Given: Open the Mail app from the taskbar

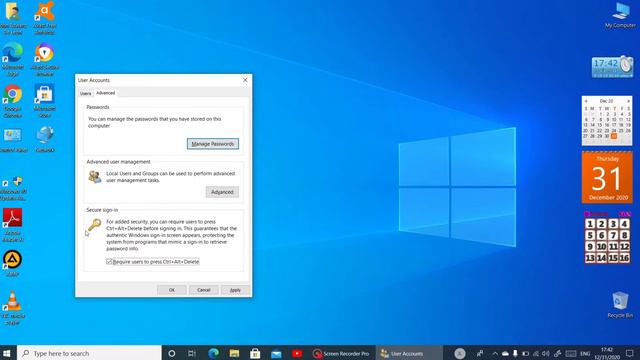Looking at the screenshot, I should [276, 353].
